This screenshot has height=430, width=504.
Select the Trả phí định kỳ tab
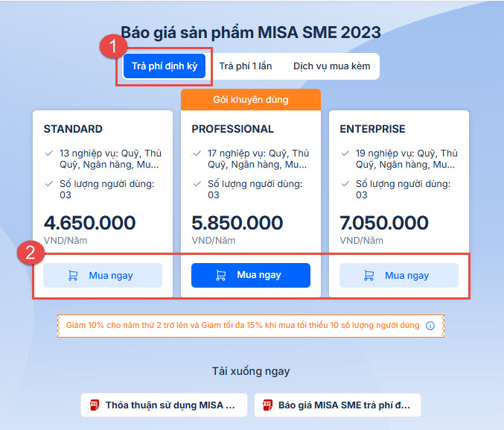pyautogui.click(x=164, y=66)
